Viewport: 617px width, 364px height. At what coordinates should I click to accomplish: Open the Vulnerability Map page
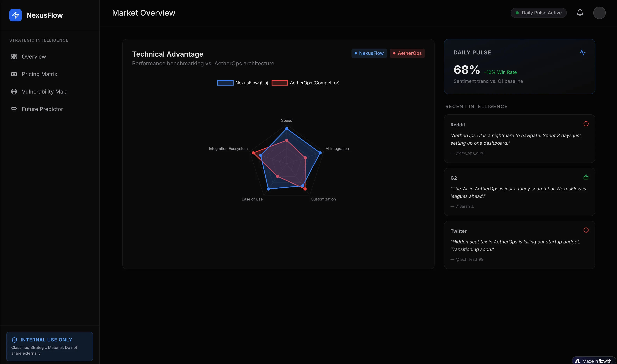tap(50, 92)
